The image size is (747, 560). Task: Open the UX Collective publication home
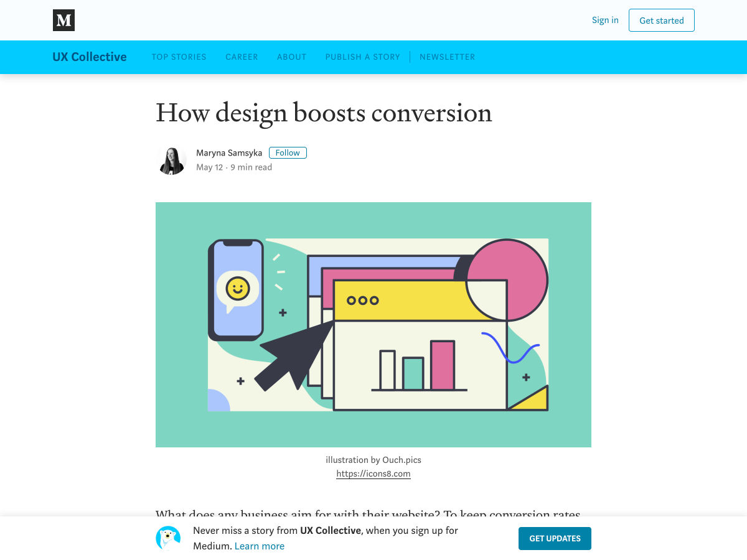(90, 57)
